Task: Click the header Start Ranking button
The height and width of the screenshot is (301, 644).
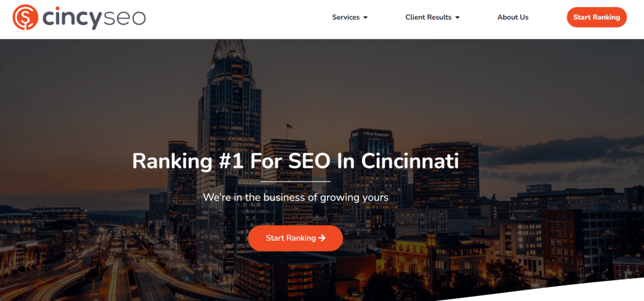Action: tap(597, 17)
